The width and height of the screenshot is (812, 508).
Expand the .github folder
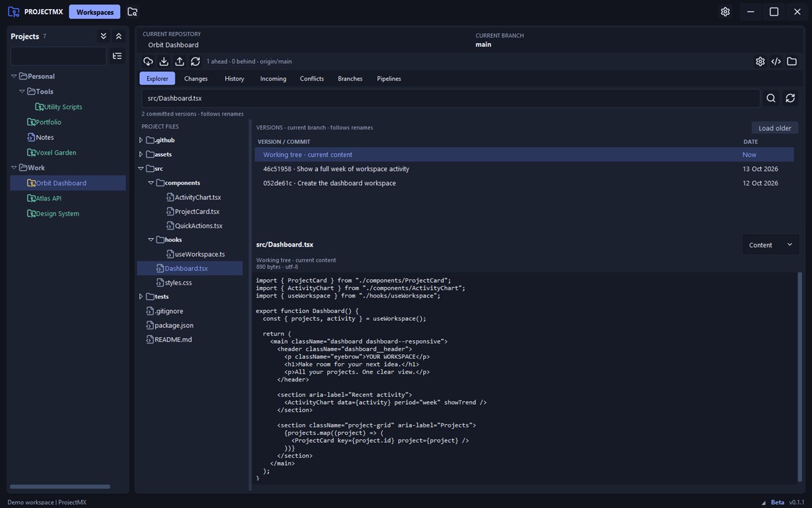(x=141, y=140)
